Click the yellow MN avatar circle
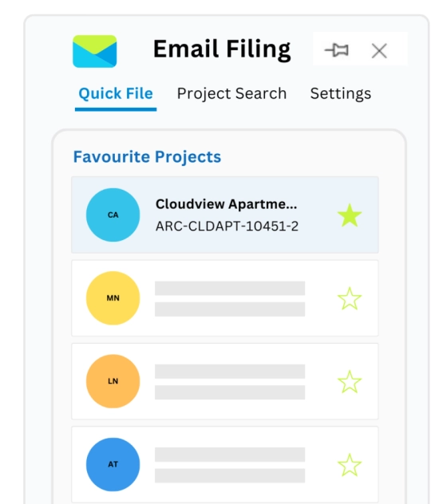The image size is (431, 504). coord(113,298)
